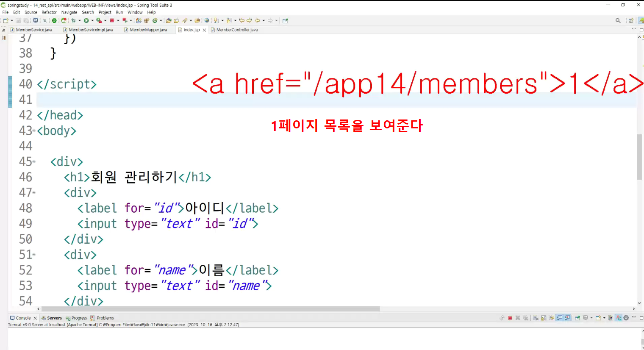The height and width of the screenshot is (350, 644).
Task: Place cursor on empty line 41
Action: (336, 100)
